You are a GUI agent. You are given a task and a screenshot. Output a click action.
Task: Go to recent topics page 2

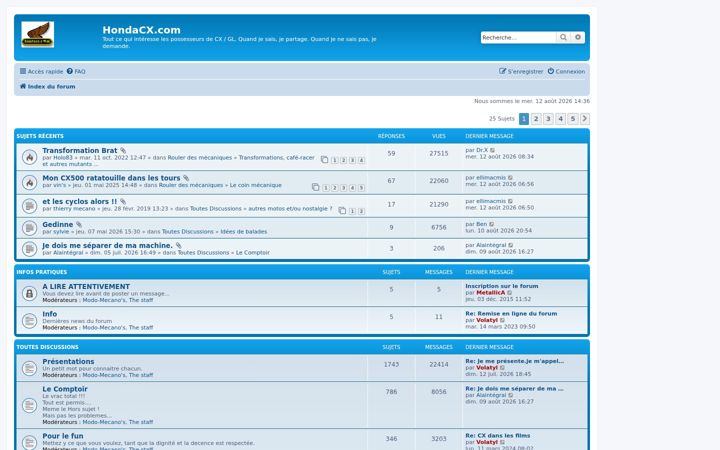pyautogui.click(x=536, y=119)
